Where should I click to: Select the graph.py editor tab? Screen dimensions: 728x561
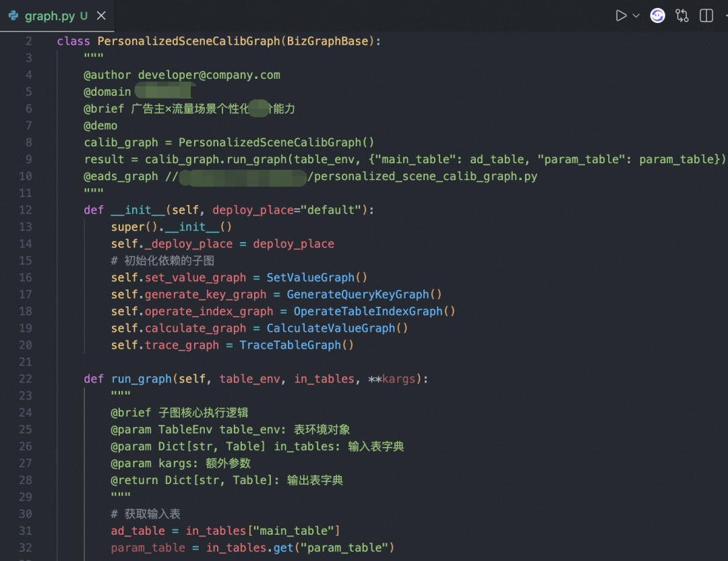tap(57, 16)
